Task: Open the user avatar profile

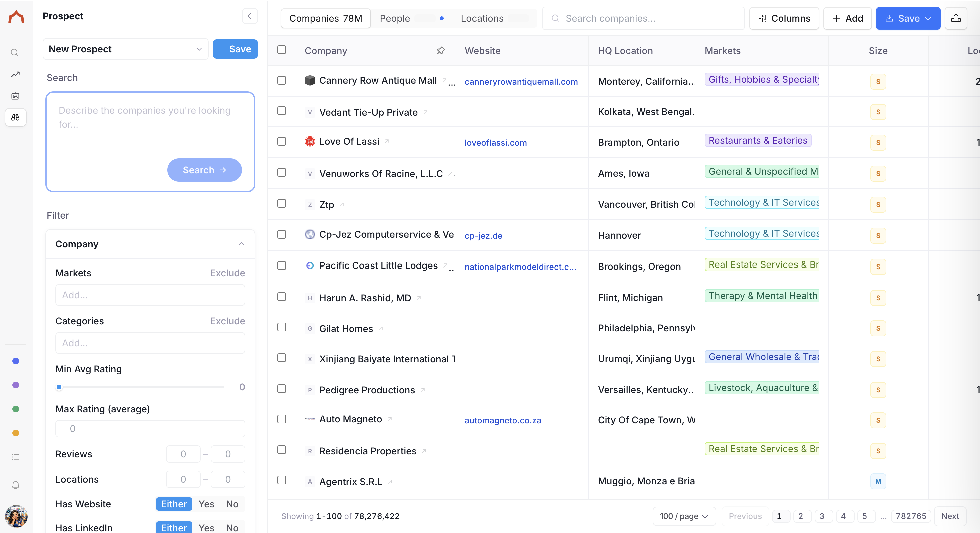Action: click(x=16, y=516)
